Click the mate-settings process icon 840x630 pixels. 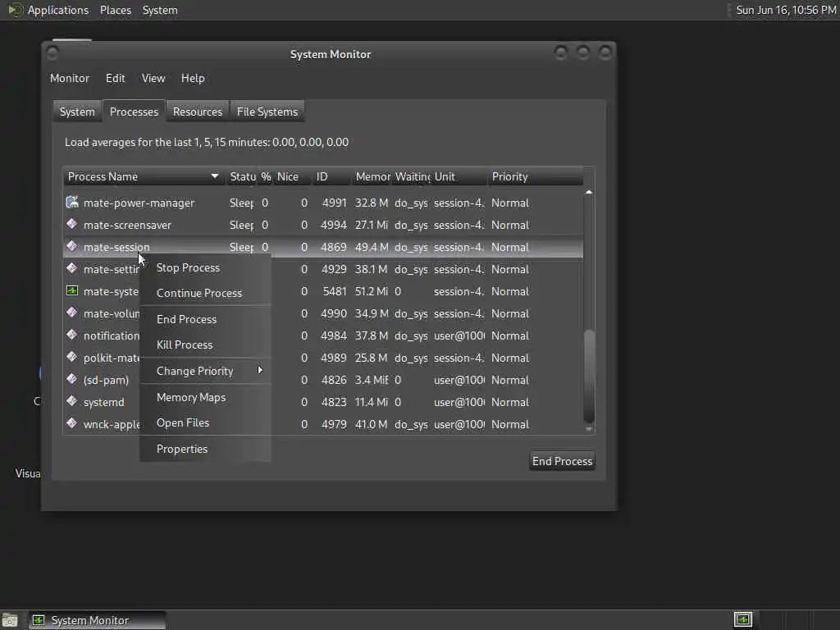(x=72, y=268)
